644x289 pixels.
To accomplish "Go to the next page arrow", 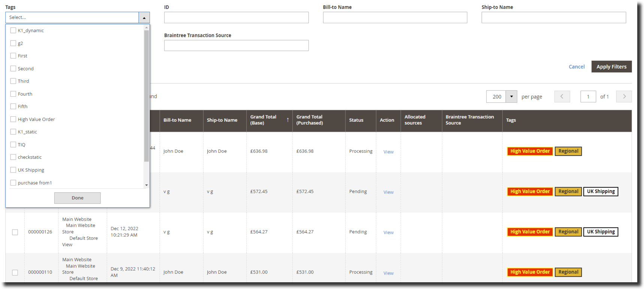I will coord(624,97).
